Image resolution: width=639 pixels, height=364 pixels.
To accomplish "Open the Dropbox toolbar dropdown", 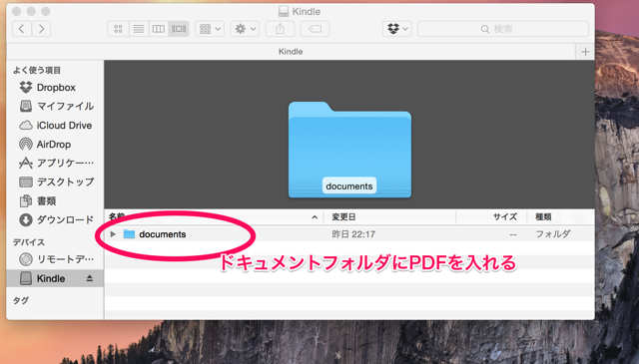I will tap(397, 29).
